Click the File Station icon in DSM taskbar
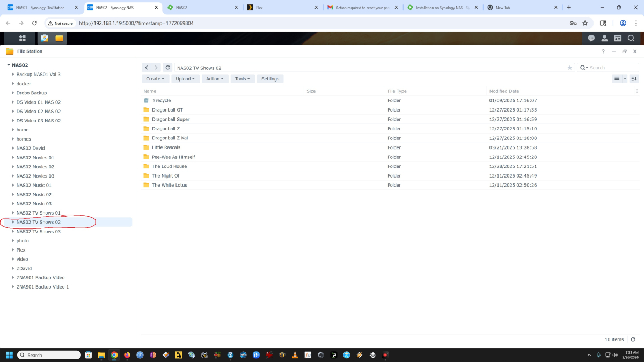The height and width of the screenshot is (362, 644). click(x=59, y=38)
